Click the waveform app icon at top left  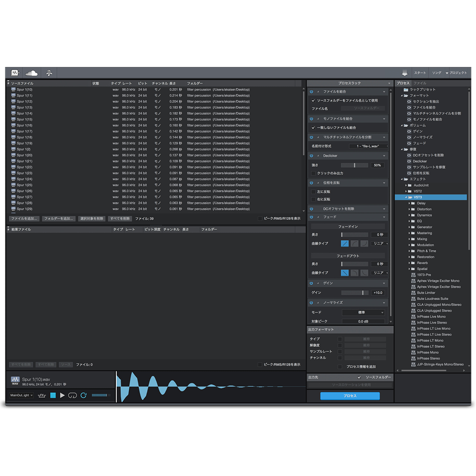tap(15, 73)
